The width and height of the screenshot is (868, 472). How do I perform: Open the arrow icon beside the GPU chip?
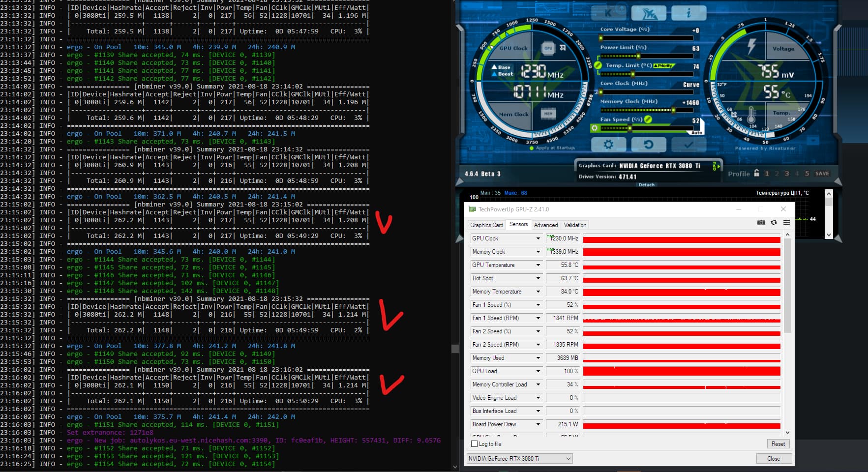[x=563, y=48]
